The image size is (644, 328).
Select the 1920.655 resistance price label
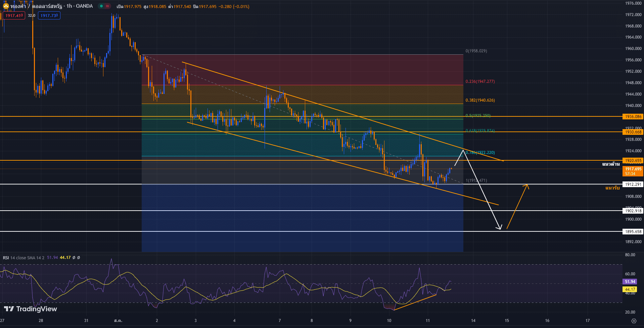[x=633, y=161]
